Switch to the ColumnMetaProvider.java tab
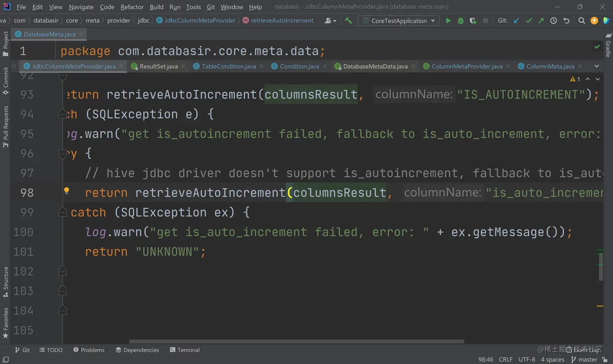 tap(467, 66)
